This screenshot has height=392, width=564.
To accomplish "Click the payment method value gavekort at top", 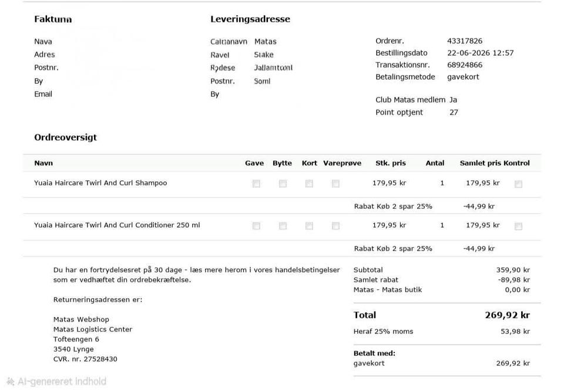I will tap(463, 77).
